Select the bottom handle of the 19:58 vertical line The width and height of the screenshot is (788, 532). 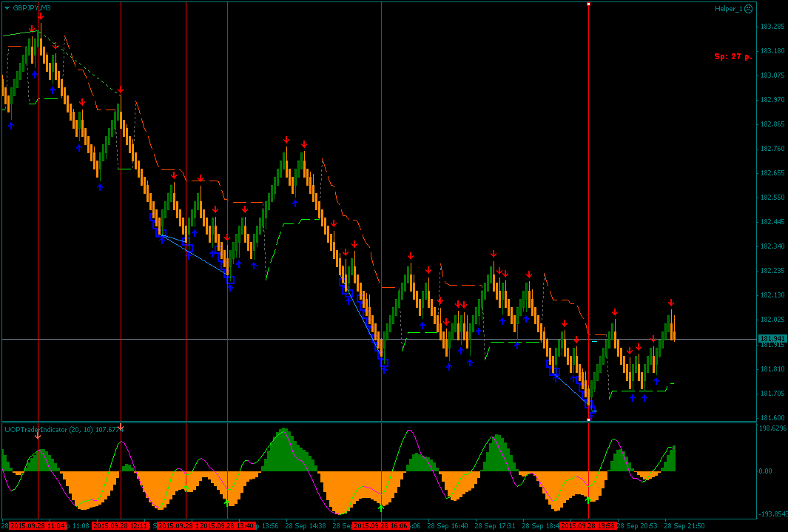tap(588, 419)
